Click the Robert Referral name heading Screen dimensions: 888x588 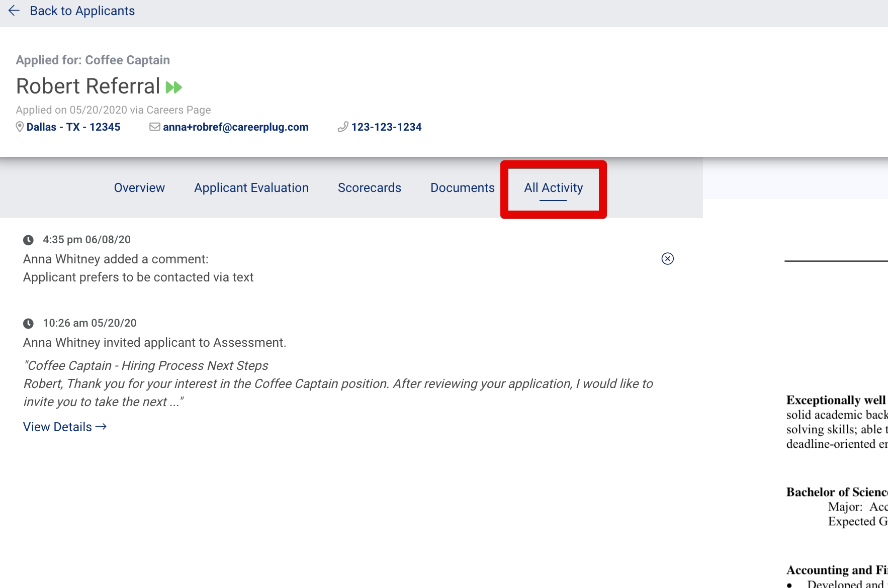[87, 86]
